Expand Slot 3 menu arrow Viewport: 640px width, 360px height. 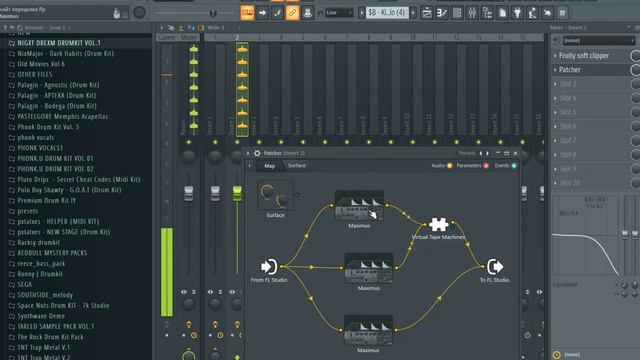pos(555,84)
